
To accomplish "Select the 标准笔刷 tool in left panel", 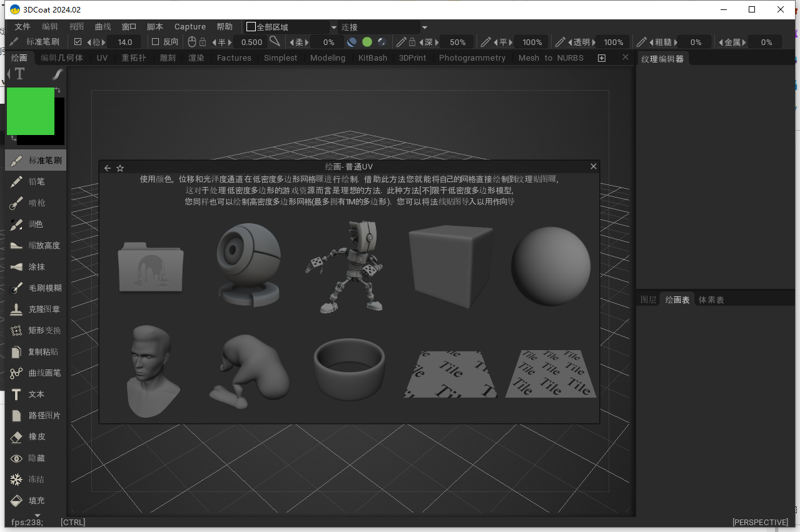I will tap(36, 160).
